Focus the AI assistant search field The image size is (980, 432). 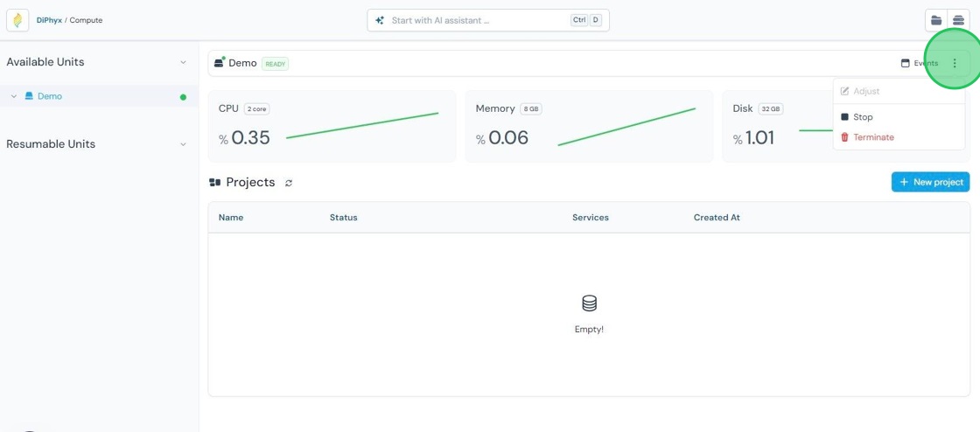(488, 20)
